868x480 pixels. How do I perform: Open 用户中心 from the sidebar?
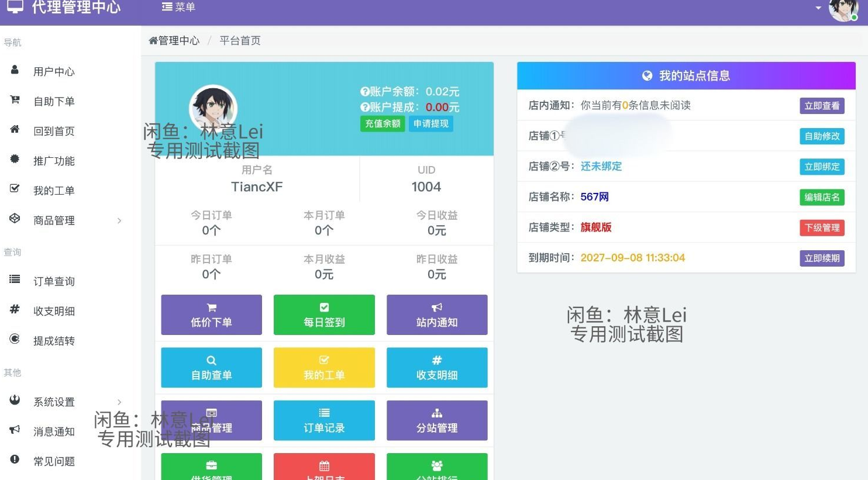click(x=54, y=71)
